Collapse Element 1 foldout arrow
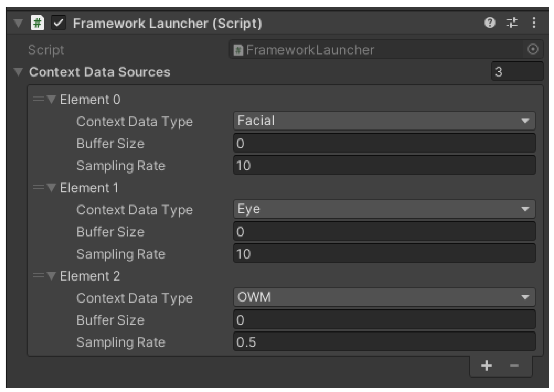 tap(51, 187)
